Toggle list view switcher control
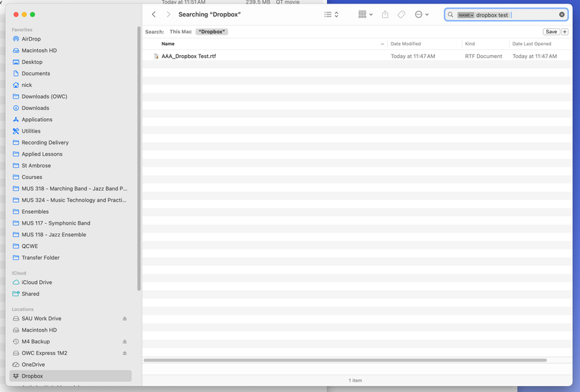 pos(331,14)
